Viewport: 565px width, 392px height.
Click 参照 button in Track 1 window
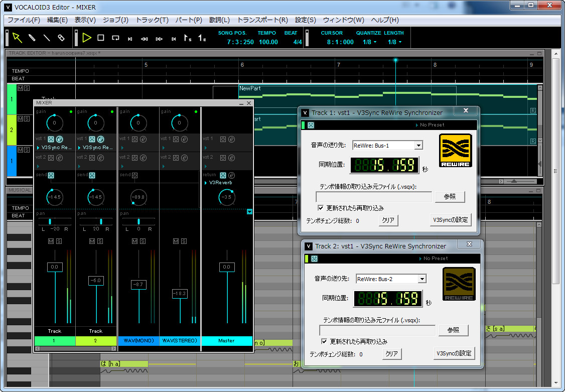(450, 197)
